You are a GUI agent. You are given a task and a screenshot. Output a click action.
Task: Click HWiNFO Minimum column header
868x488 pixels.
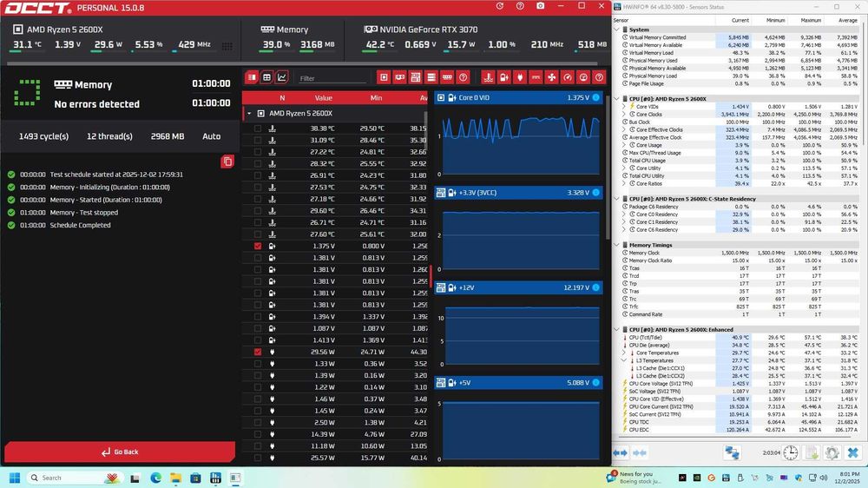point(775,20)
